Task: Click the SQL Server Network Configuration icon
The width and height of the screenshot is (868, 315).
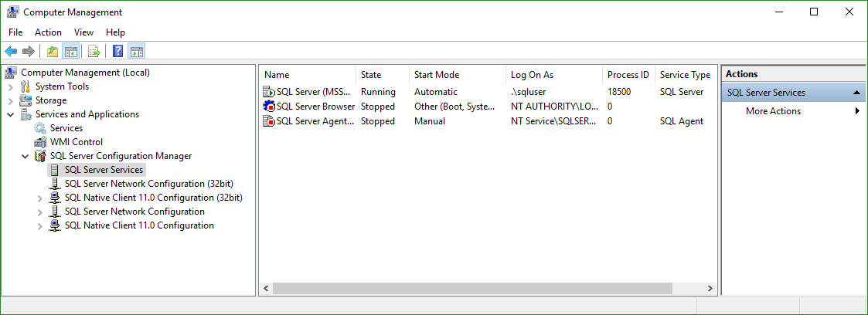Action: pos(55,212)
